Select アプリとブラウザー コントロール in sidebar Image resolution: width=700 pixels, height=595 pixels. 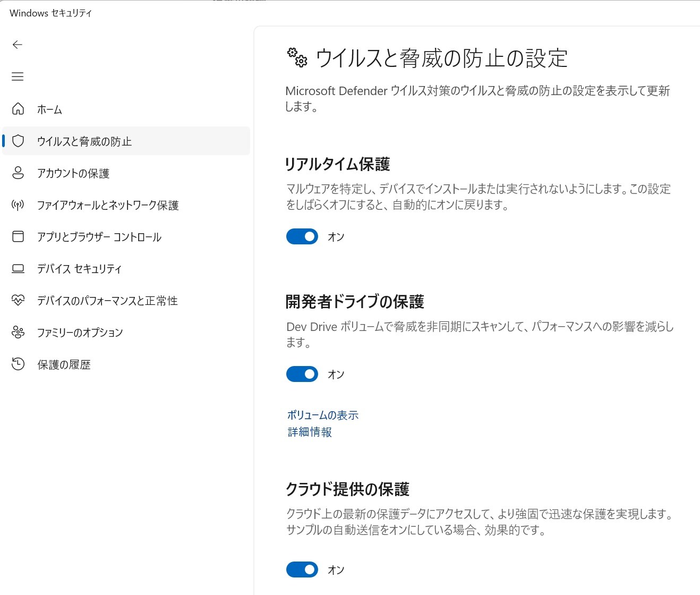click(x=99, y=237)
